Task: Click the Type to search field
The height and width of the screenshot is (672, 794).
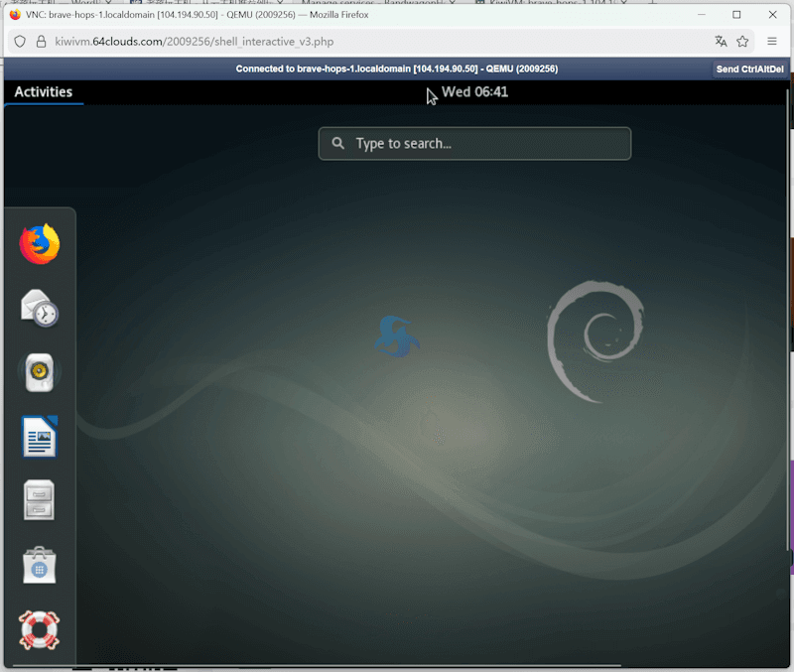Action: [486, 144]
